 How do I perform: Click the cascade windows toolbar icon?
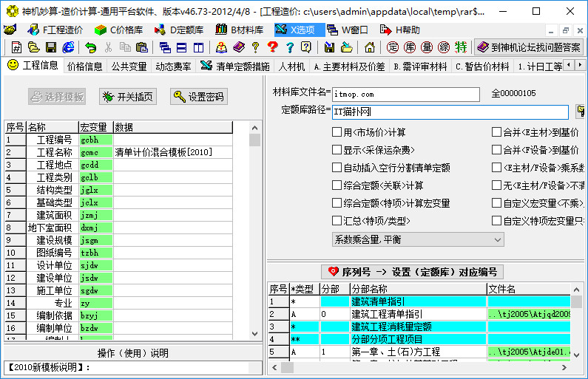164,47
